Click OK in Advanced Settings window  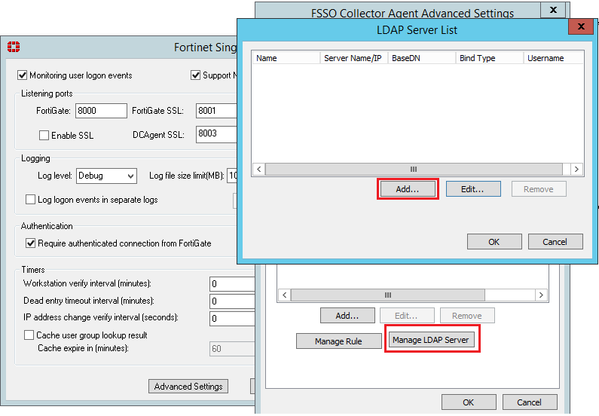tap(469, 402)
